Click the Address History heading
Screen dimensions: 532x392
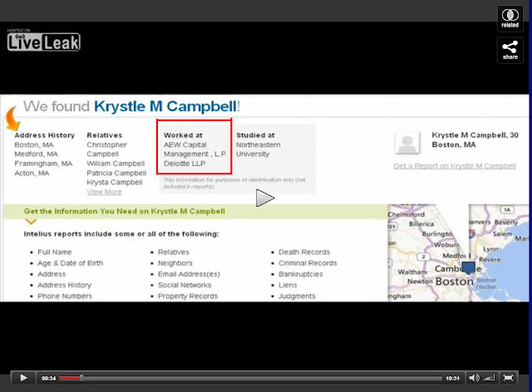[44, 135]
